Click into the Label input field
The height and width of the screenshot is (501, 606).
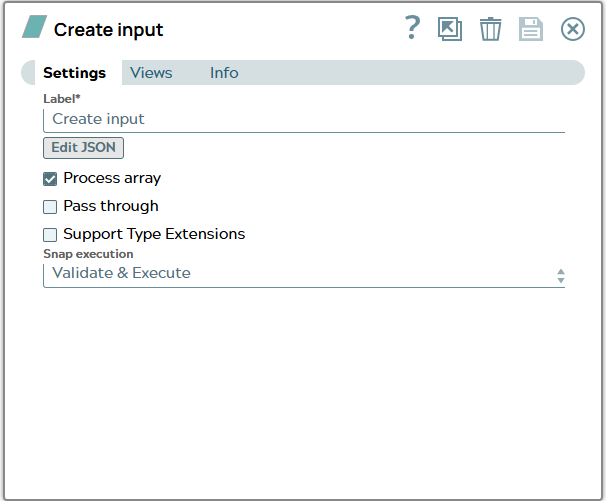pos(304,120)
